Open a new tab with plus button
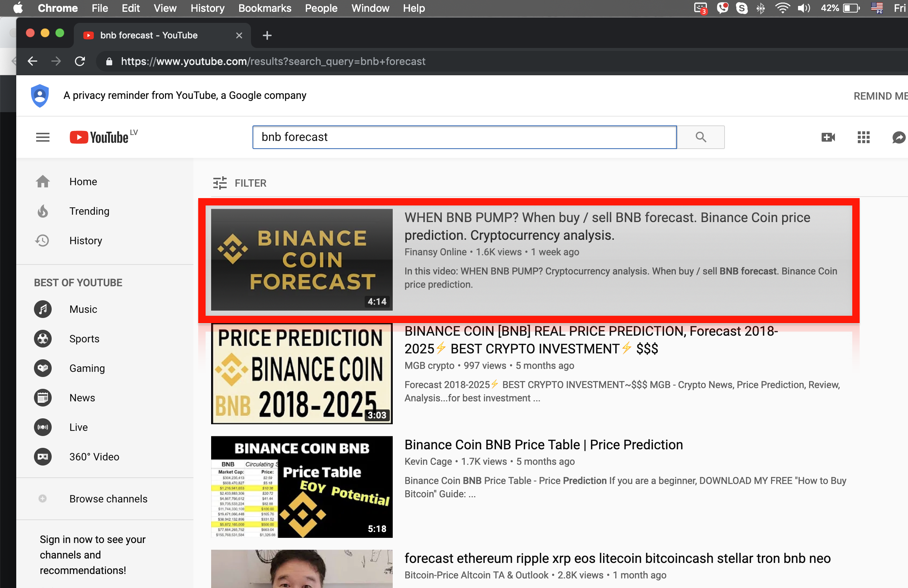 tap(267, 35)
